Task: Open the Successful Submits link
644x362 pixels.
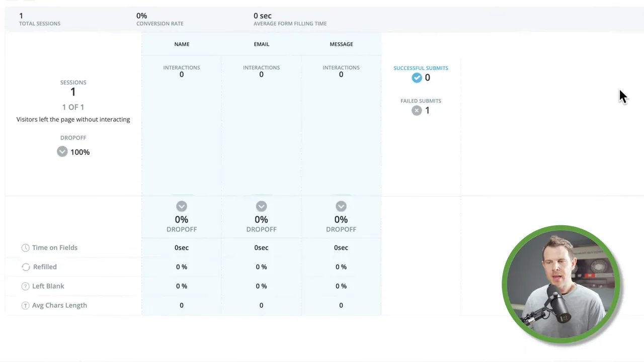Action: [421, 68]
